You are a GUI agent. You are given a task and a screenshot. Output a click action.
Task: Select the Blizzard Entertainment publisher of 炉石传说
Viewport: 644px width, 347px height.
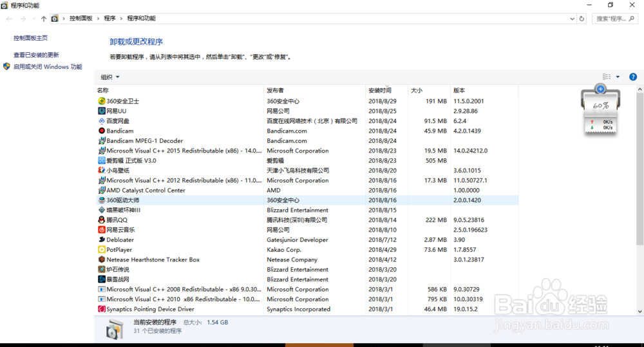pos(298,269)
